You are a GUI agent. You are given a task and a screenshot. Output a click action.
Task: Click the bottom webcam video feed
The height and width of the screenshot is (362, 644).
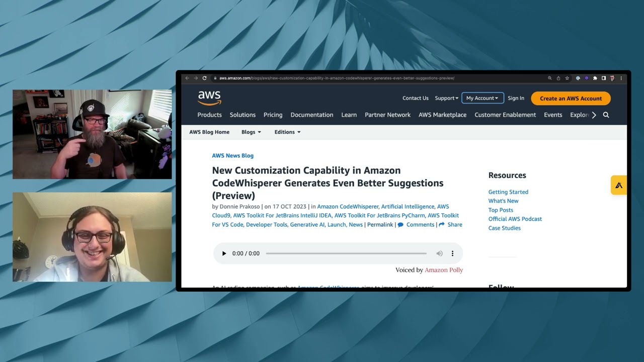click(x=92, y=237)
